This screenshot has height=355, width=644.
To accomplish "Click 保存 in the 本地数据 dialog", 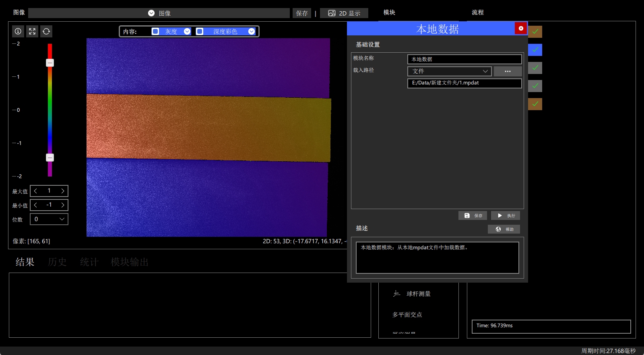I will click(473, 215).
